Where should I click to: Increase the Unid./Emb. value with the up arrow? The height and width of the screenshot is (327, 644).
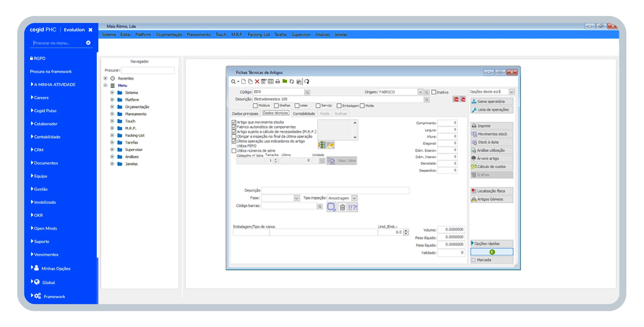click(406, 231)
